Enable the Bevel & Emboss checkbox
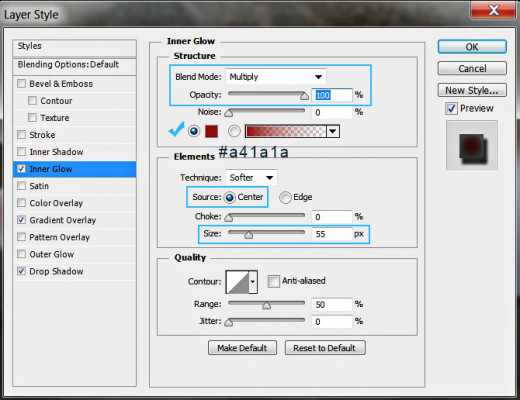The width and height of the screenshot is (520, 400). (21, 83)
